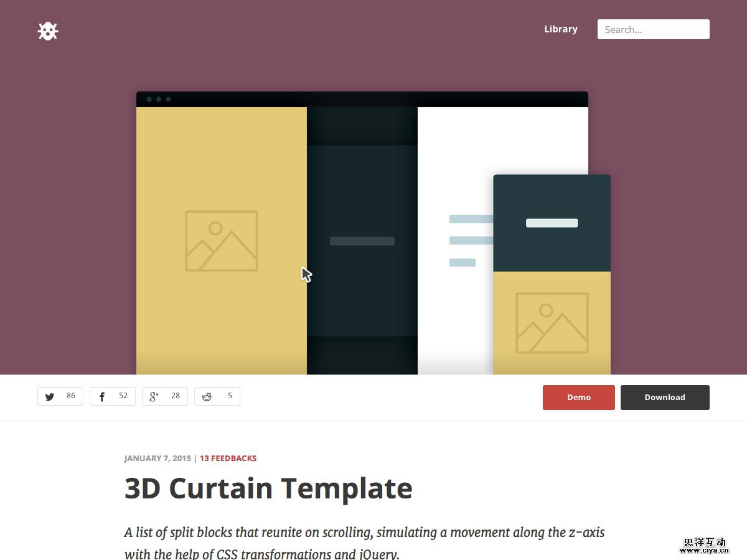747x560 pixels.
Task: Click the Facebook share icon
Action: 101,396
